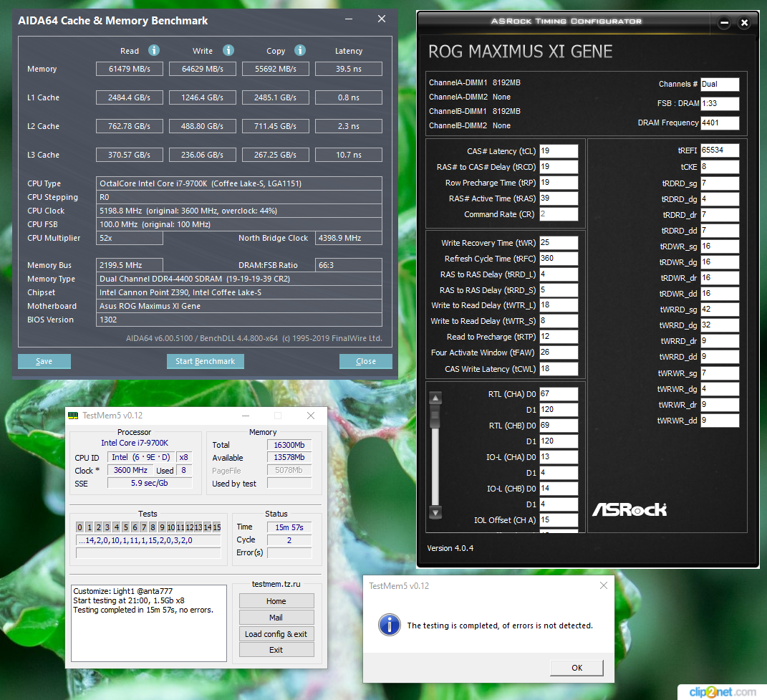The width and height of the screenshot is (767, 700).
Task: Click the TestMem5 title bar app icon
Action: (73, 416)
